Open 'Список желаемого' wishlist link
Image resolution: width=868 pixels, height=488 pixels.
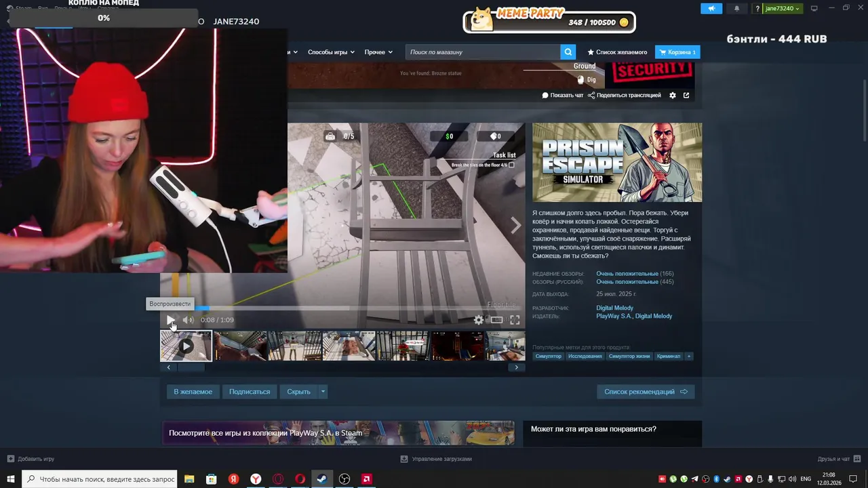coord(617,52)
